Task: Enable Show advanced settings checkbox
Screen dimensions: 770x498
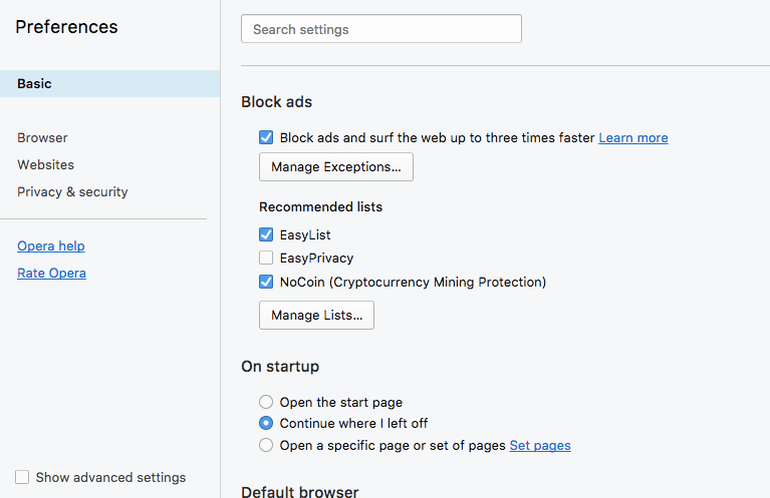Action: pyautogui.click(x=23, y=478)
